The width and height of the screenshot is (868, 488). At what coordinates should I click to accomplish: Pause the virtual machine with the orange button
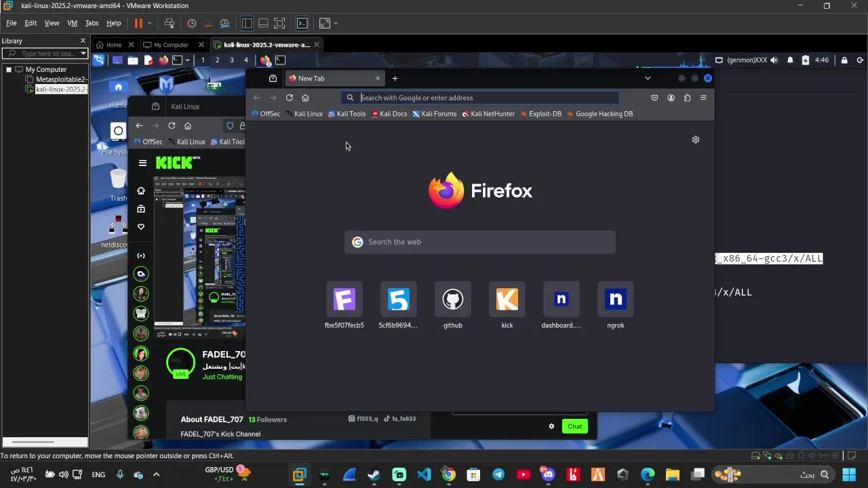pos(138,23)
